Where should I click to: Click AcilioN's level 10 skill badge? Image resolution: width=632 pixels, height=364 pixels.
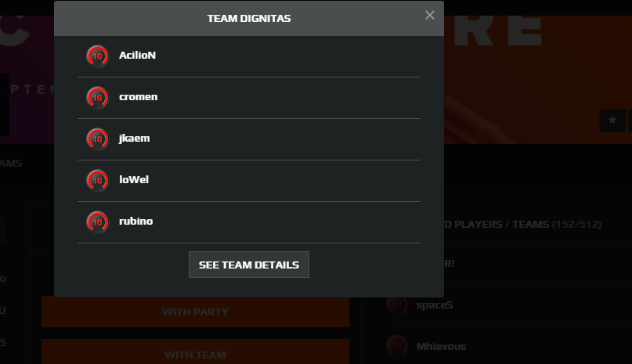pos(98,56)
